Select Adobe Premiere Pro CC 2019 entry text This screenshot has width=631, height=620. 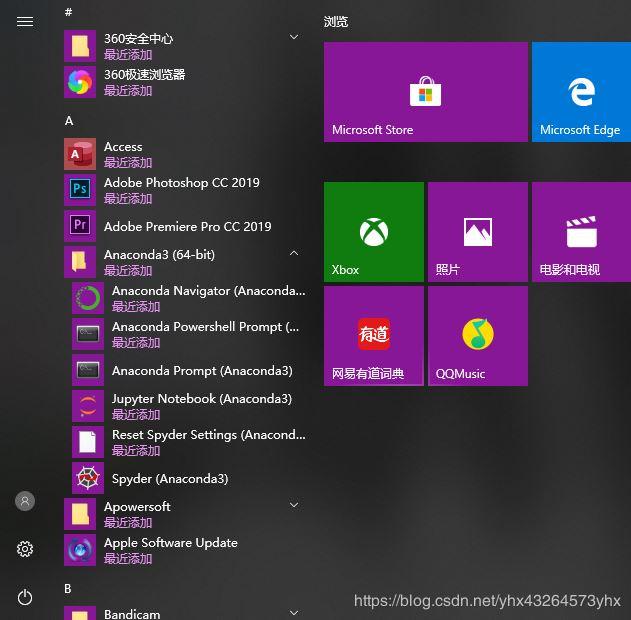click(188, 227)
